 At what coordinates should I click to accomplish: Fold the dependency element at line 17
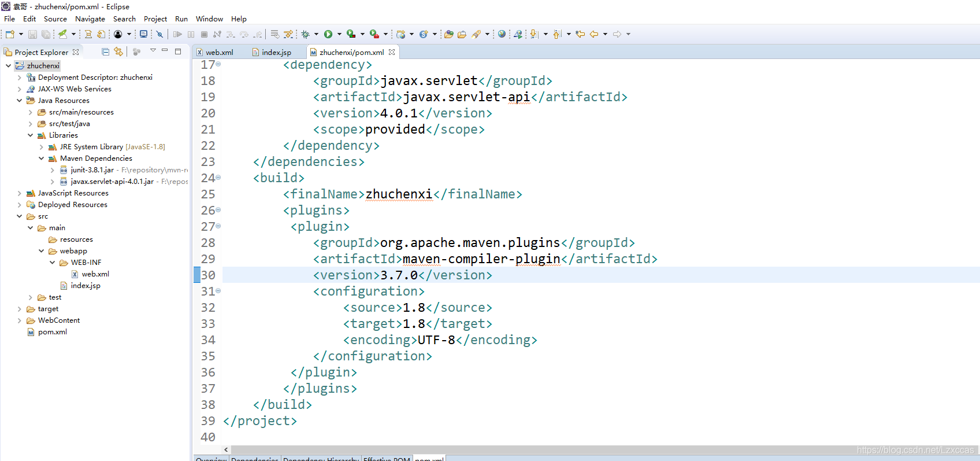pyautogui.click(x=218, y=64)
